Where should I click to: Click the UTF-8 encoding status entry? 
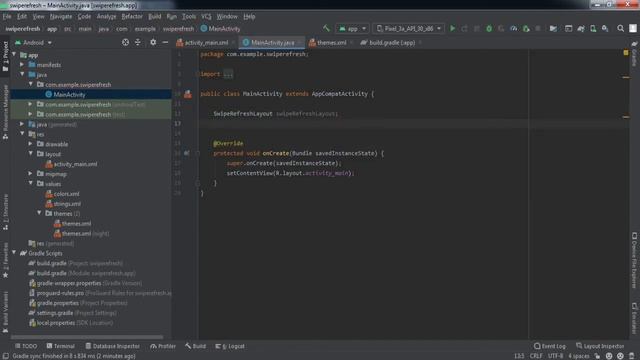555,356
